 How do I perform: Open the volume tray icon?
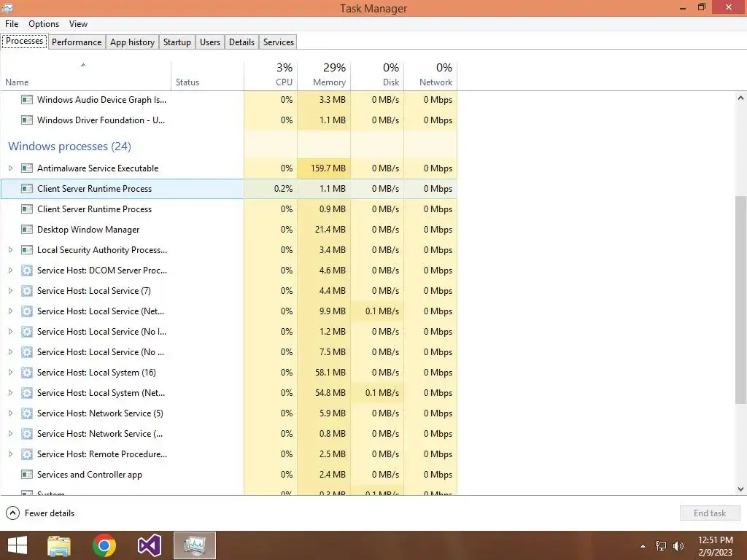(x=678, y=546)
